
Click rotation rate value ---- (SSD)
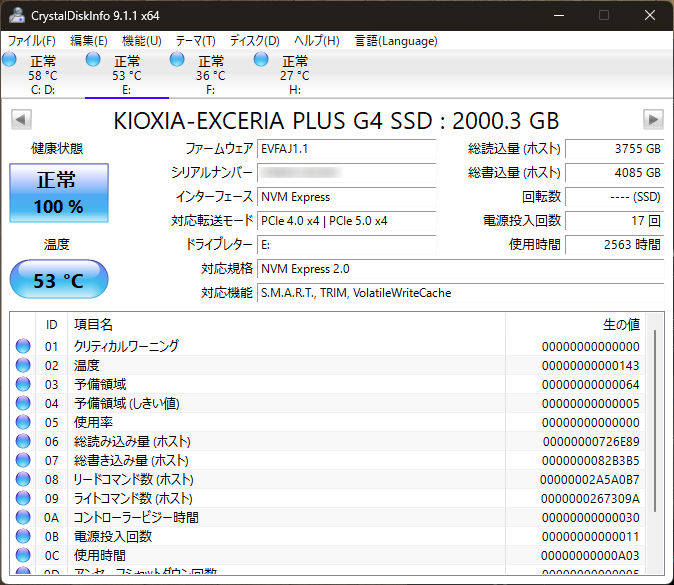click(x=615, y=197)
